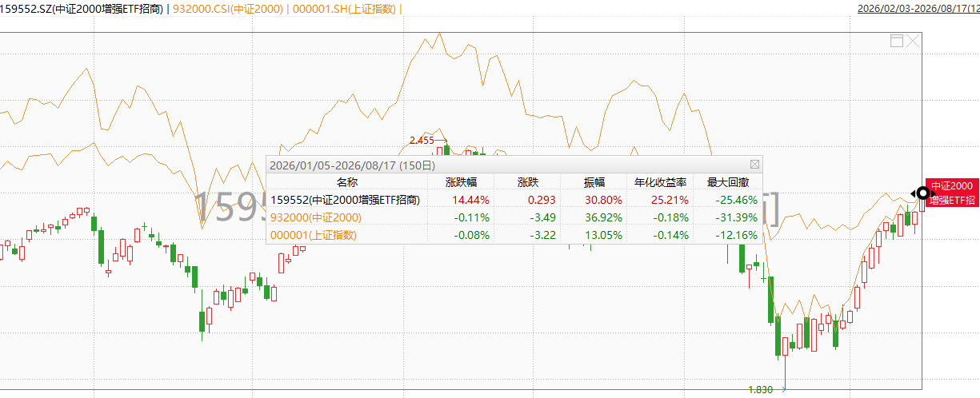The image size is (980, 398).
Task: Click the red 中证2000增强ETF招 price tag
Action: click(x=952, y=193)
